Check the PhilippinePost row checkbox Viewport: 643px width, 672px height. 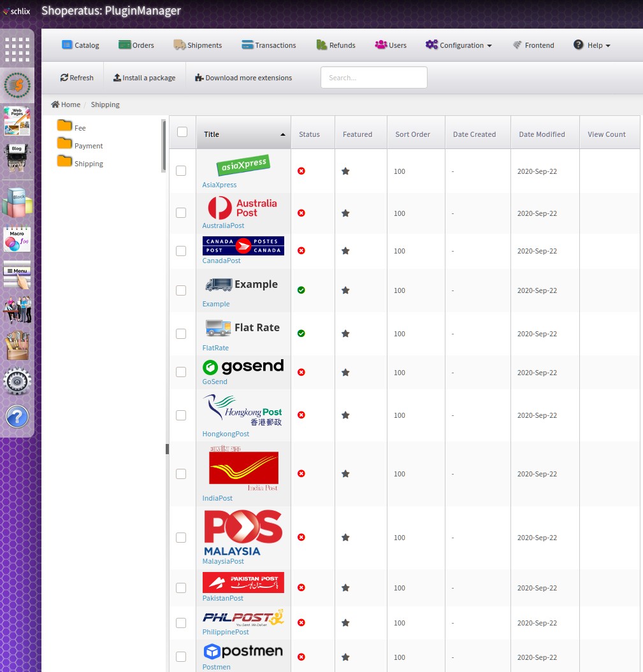click(181, 623)
